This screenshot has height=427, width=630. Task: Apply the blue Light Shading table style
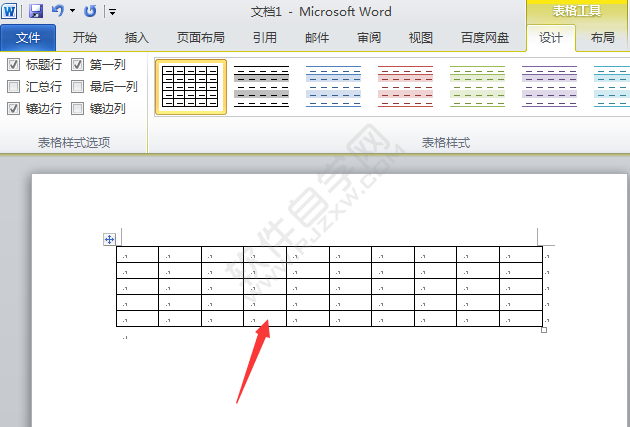click(x=333, y=86)
